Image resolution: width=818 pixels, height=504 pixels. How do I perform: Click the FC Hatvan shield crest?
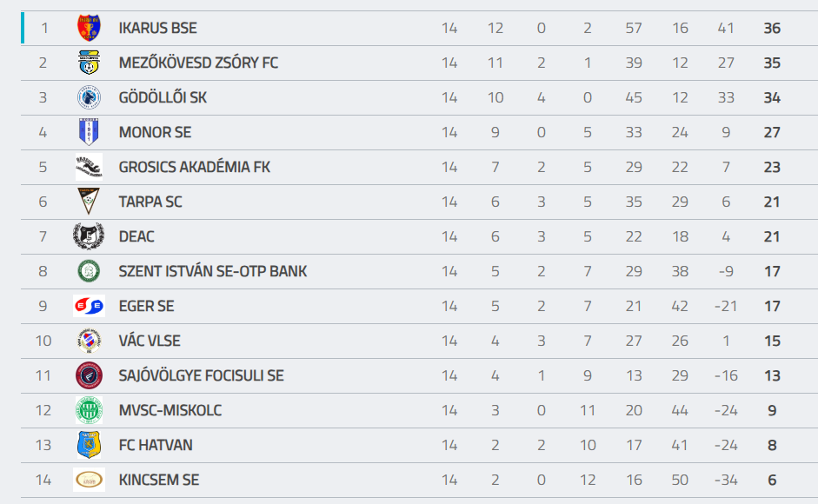tap(89, 445)
